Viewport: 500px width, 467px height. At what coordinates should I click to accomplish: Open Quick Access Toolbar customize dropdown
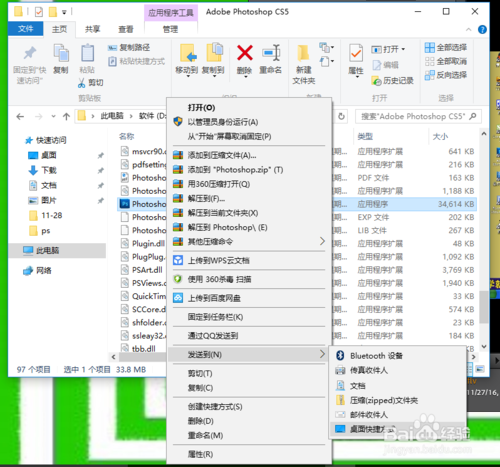coord(64,12)
